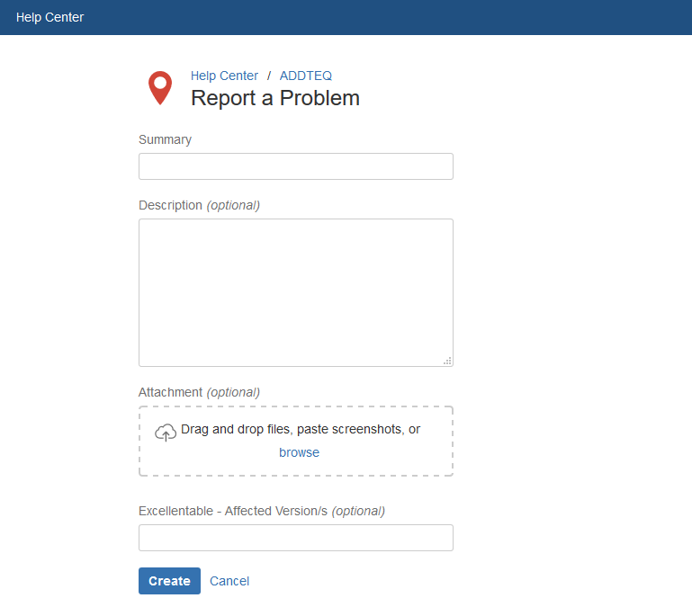Cancel the problem report
Viewport: 692px width, 616px height.
229,581
